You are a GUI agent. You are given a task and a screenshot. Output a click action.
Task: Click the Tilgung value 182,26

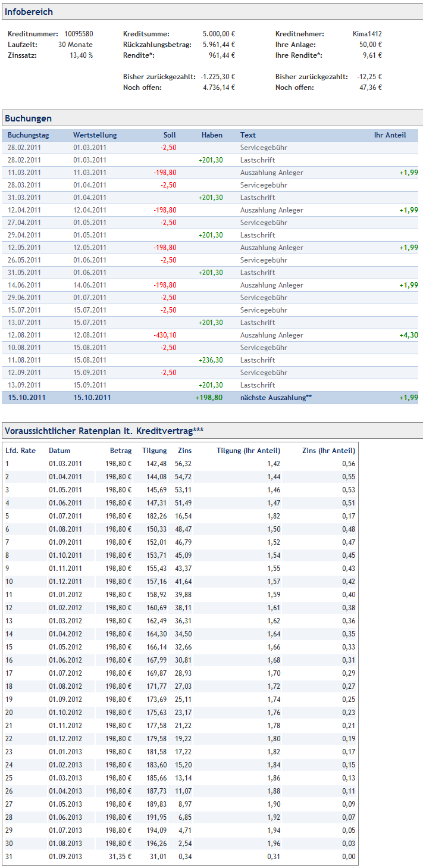pyautogui.click(x=157, y=516)
